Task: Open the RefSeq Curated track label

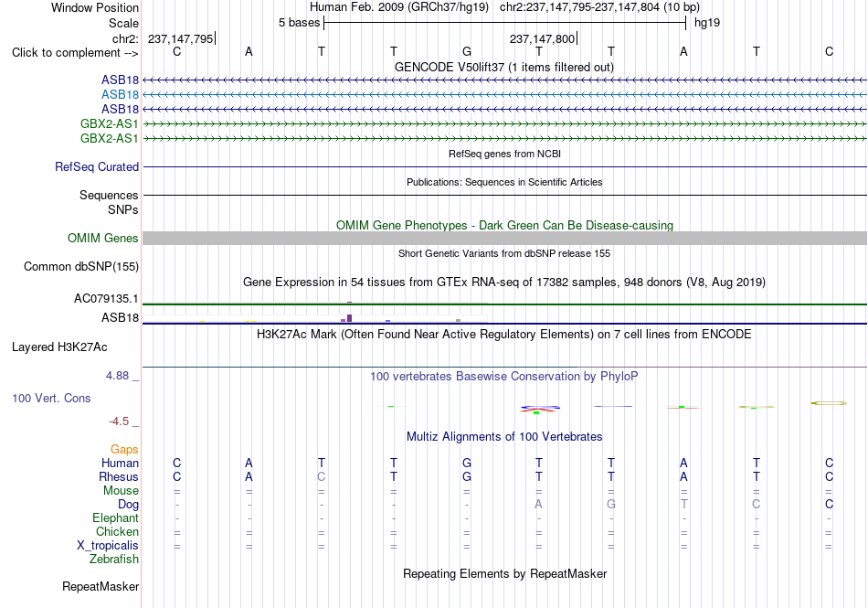Action: point(97,166)
